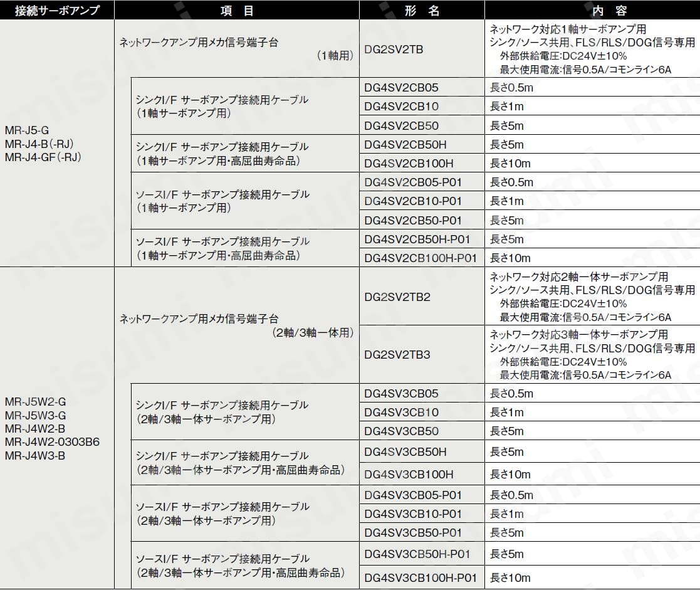Viewport: 700px width, 590px height.
Task: Select model DG4SV3CB50 cell
Action: coord(422,431)
